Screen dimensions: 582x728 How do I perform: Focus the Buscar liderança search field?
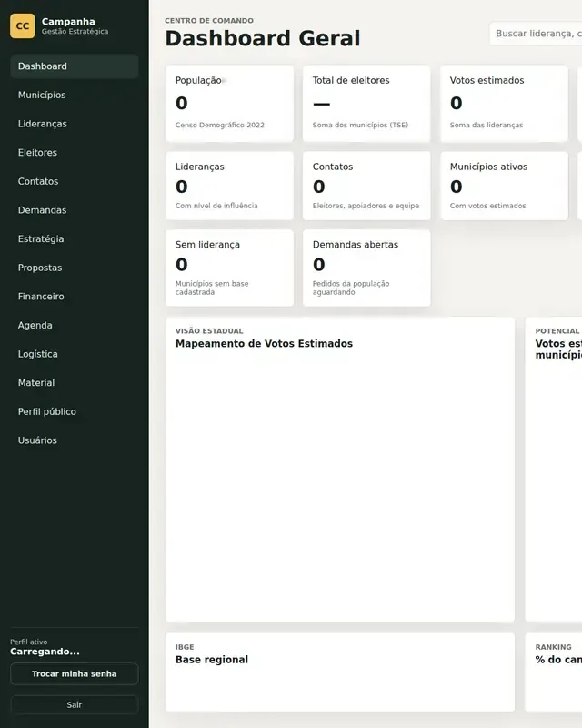click(536, 34)
